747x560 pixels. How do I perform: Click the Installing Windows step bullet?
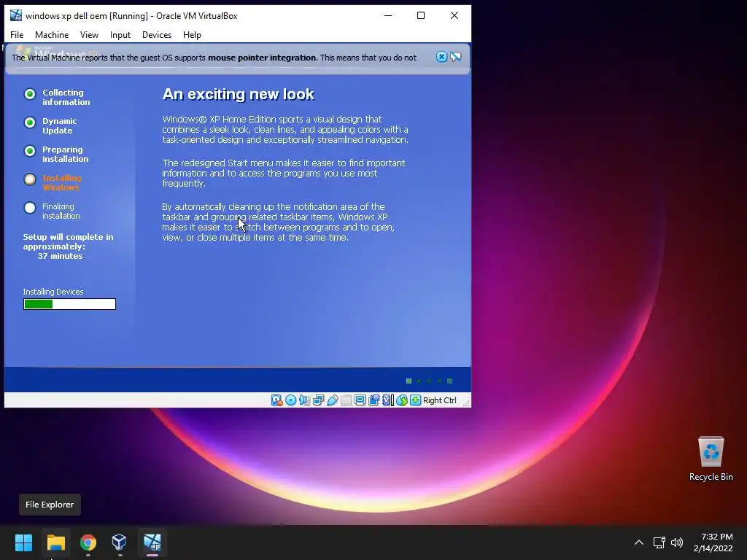[x=30, y=179]
